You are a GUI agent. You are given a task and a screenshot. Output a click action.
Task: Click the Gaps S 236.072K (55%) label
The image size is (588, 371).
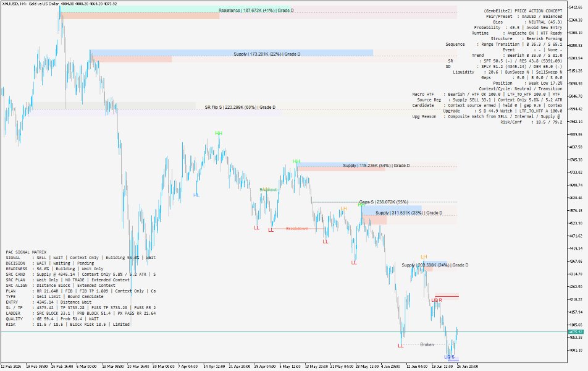(384, 202)
